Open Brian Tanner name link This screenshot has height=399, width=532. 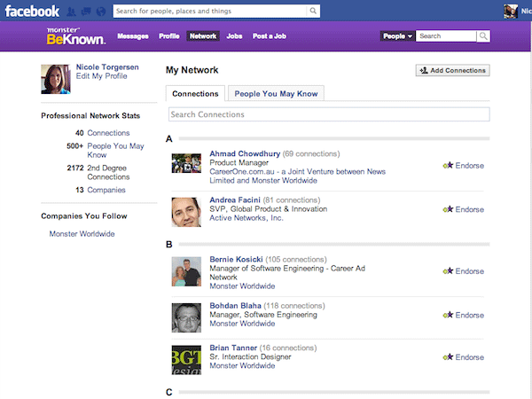[x=233, y=348]
